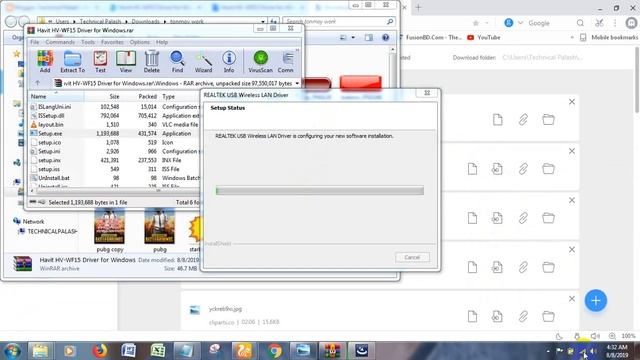Click browser sound icon in status bar
The height and width of the screenshot is (360, 640).
pos(595,336)
